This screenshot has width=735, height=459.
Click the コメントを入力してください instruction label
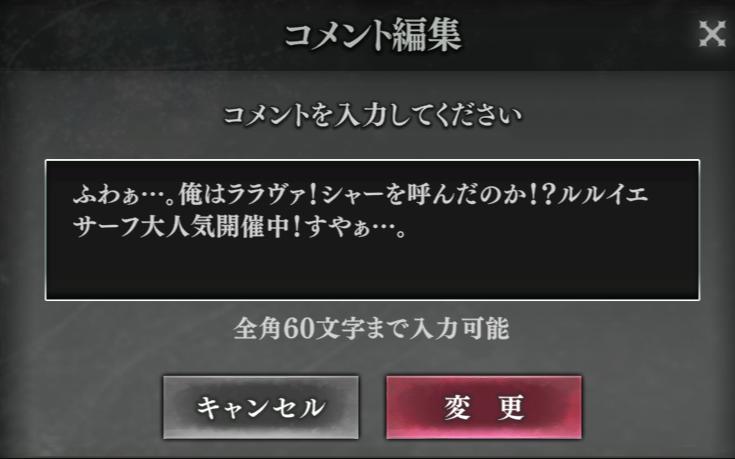tap(372, 115)
